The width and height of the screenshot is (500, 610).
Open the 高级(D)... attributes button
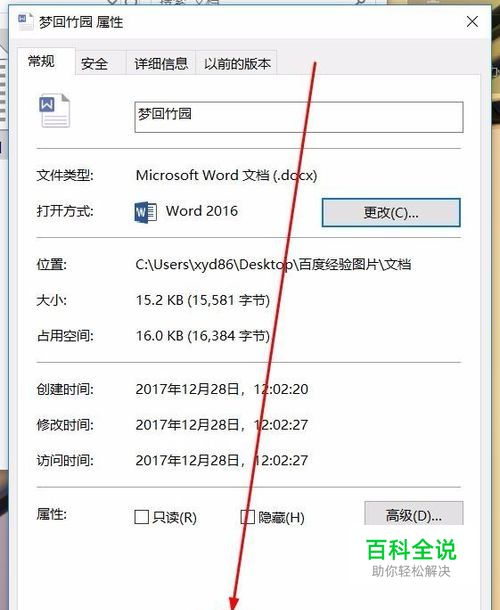click(414, 515)
